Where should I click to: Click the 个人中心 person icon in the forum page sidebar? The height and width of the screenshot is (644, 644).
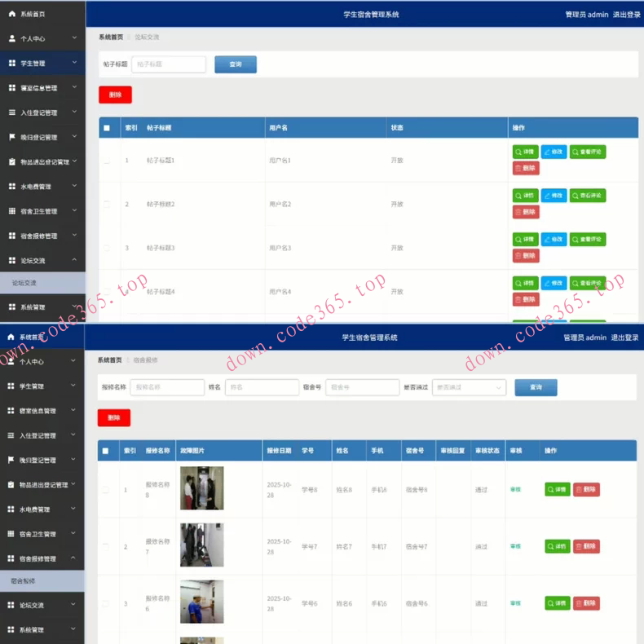12,38
